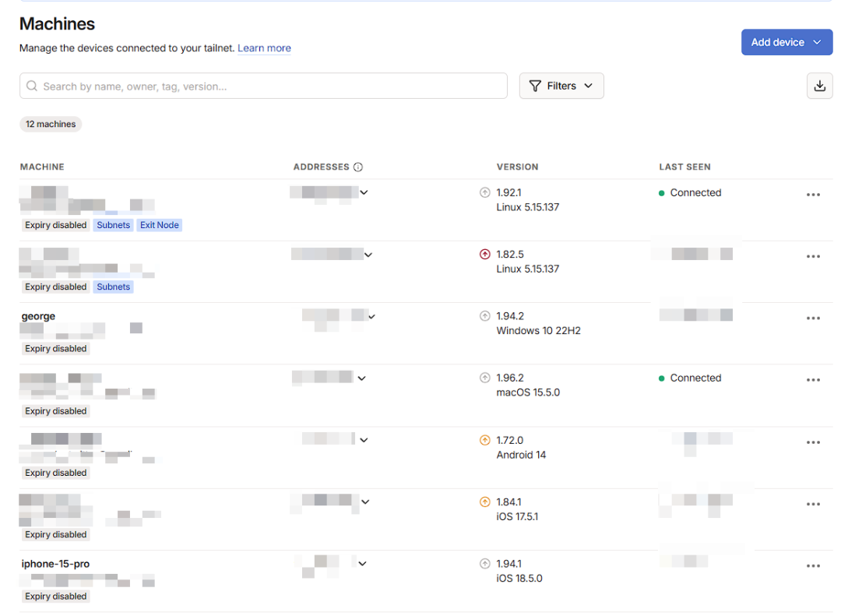Click the ADDRESSES column header
Viewport: 841px width, 616px height.
click(x=321, y=167)
